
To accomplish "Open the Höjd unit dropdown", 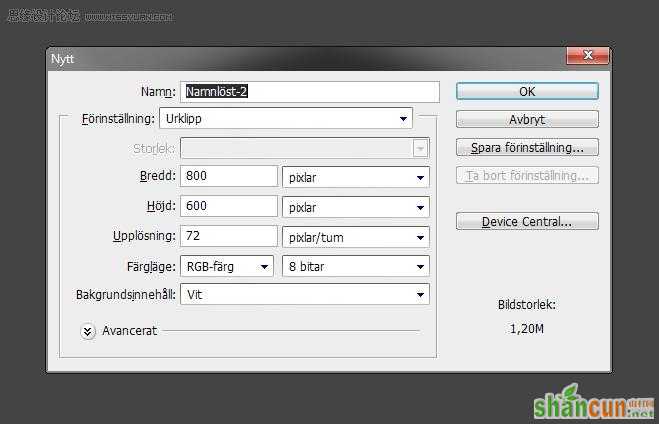I will (356, 208).
